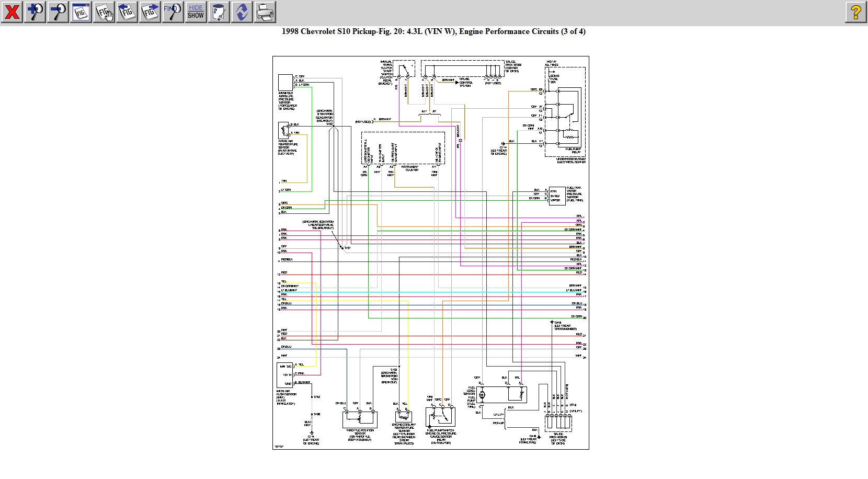Click the diagram title text

tap(433, 31)
